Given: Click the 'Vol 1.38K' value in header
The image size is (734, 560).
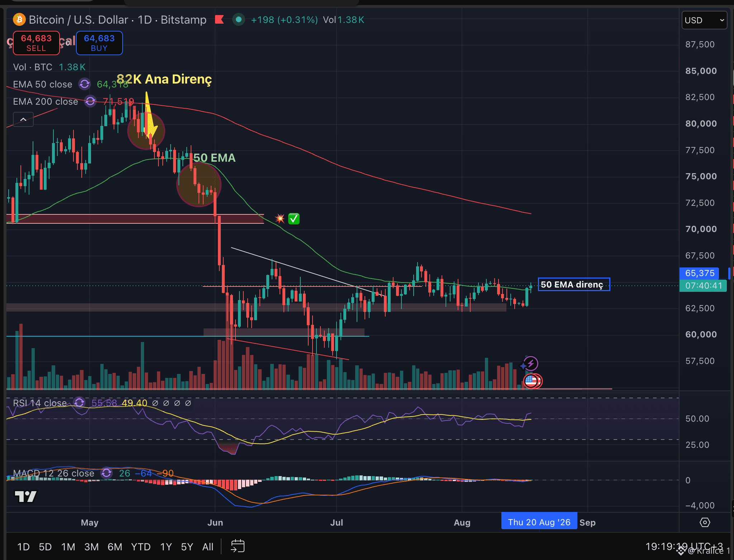Looking at the screenshot, I should point(343,20).
